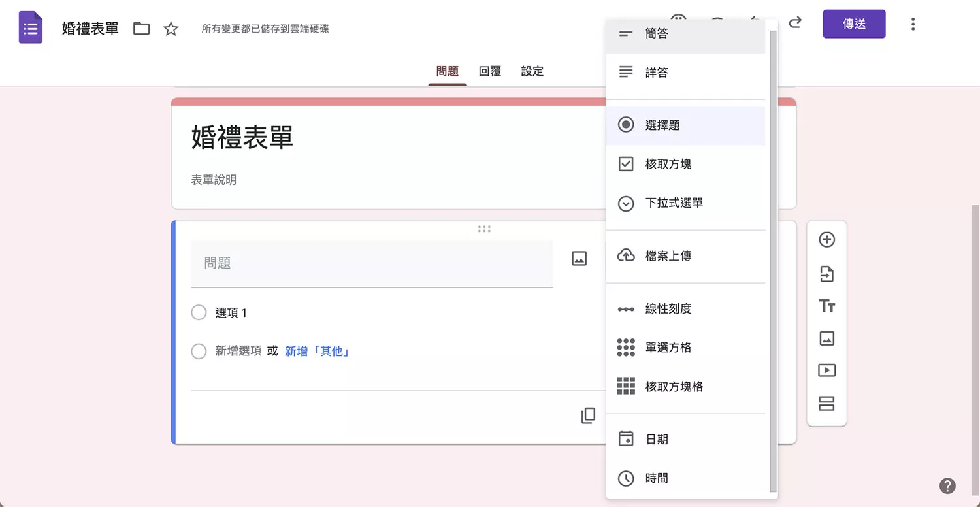Open the 設定 tab
Screen dimensions: 980x507
(532, 71)
